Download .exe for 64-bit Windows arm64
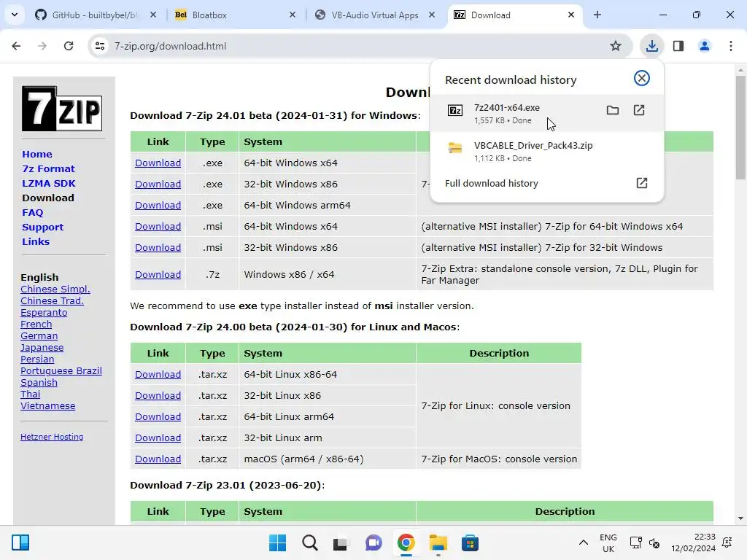 click(x=158, y=205)
